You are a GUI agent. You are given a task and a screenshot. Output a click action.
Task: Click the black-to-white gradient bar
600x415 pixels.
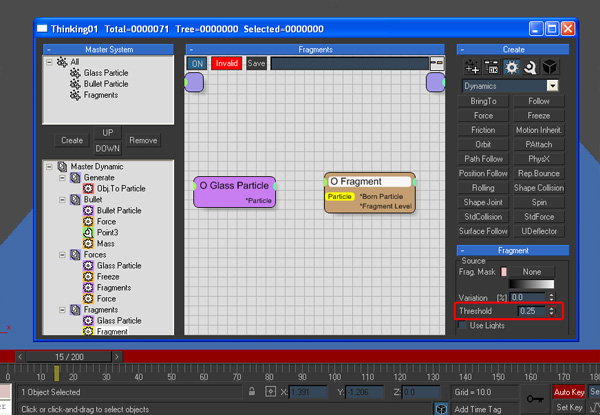[532, 284]
